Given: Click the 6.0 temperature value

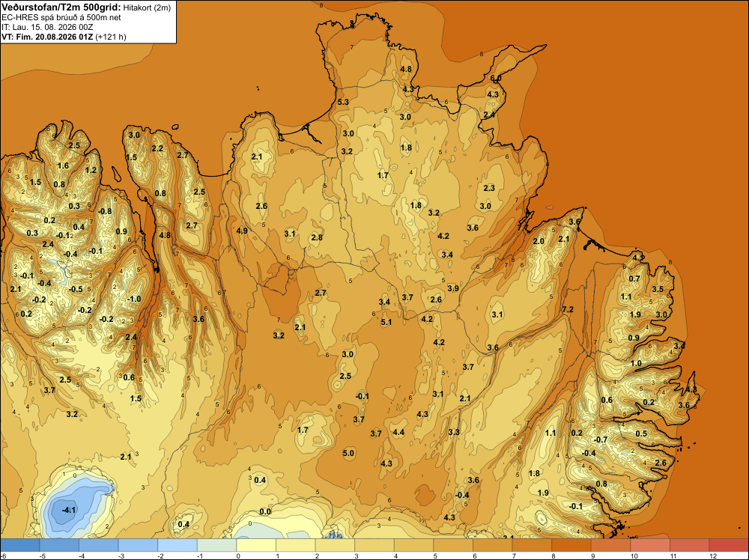Looking at the screenshot, I should point(496,78).
